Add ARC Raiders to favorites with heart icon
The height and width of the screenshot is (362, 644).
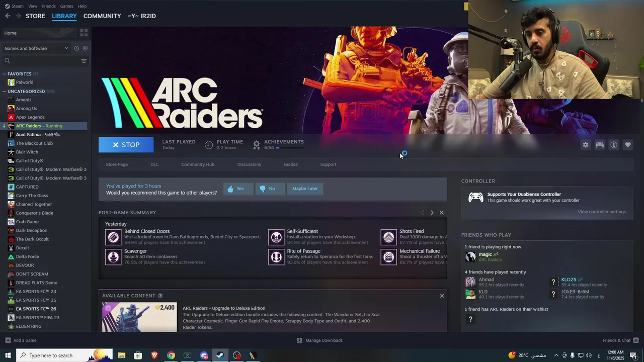click(x=628, y=145)
